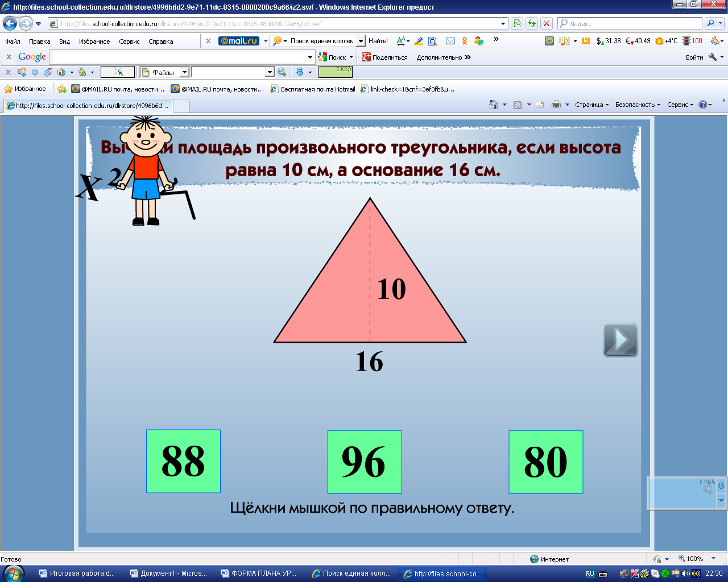Image resolution: width=728 pixels, height=582 pixels.
Task: Open the Справка menu
Action: pyautogui.click(x=161, y=41)
